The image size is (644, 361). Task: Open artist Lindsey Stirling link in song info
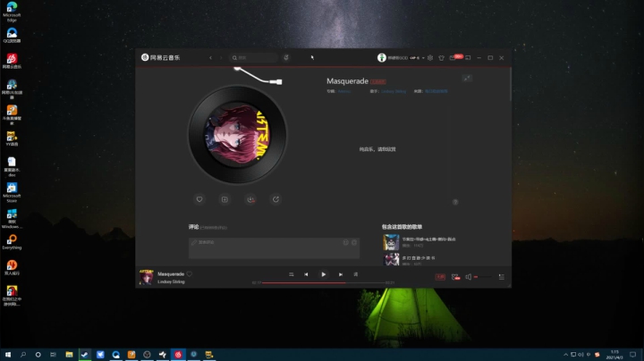[x=394, y=91]
